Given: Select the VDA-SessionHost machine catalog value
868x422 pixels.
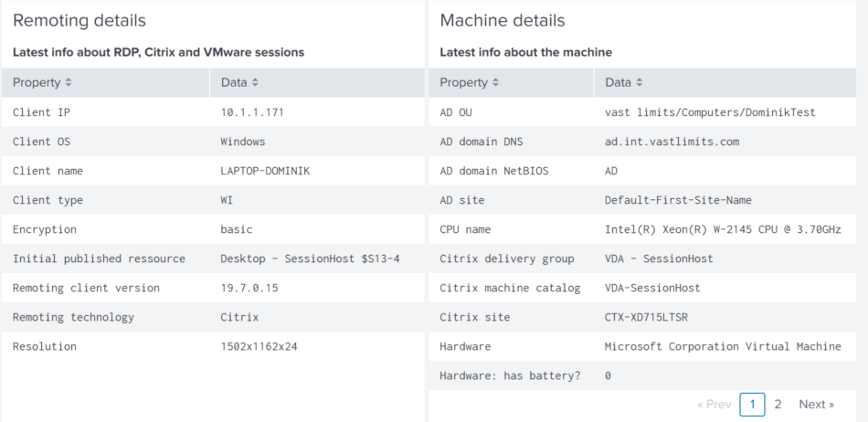Looking at the screenshot, I should click(652, 288).
